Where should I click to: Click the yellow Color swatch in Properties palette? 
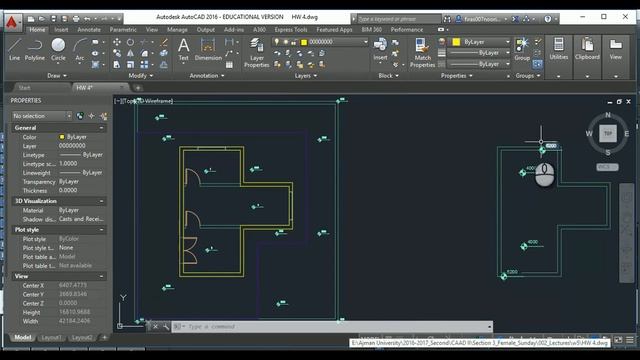(x=62, y=137)
